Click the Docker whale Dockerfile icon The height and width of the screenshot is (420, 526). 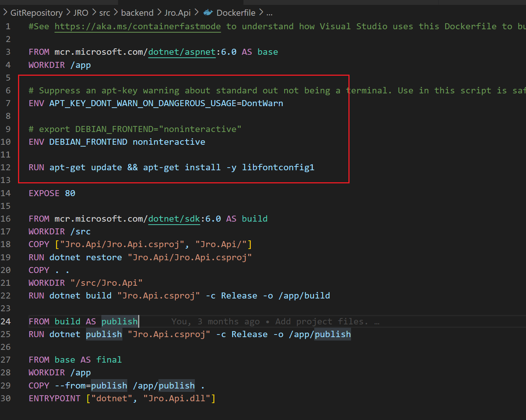tap(208, 12)
